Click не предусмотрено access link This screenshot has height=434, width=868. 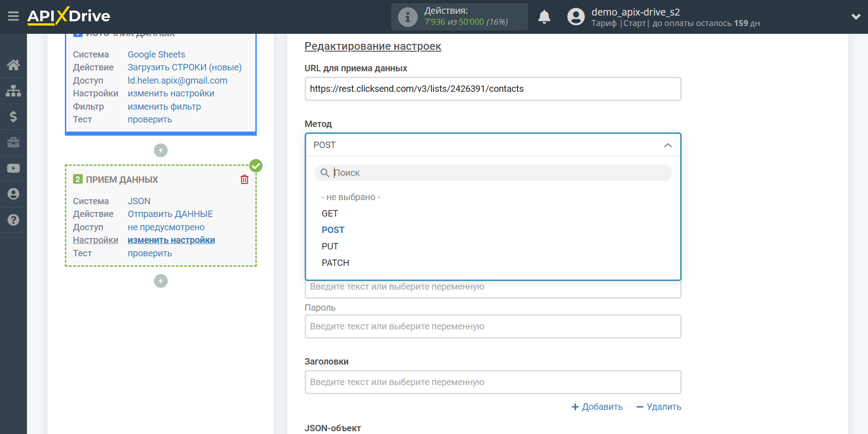[x=166, y=227]
